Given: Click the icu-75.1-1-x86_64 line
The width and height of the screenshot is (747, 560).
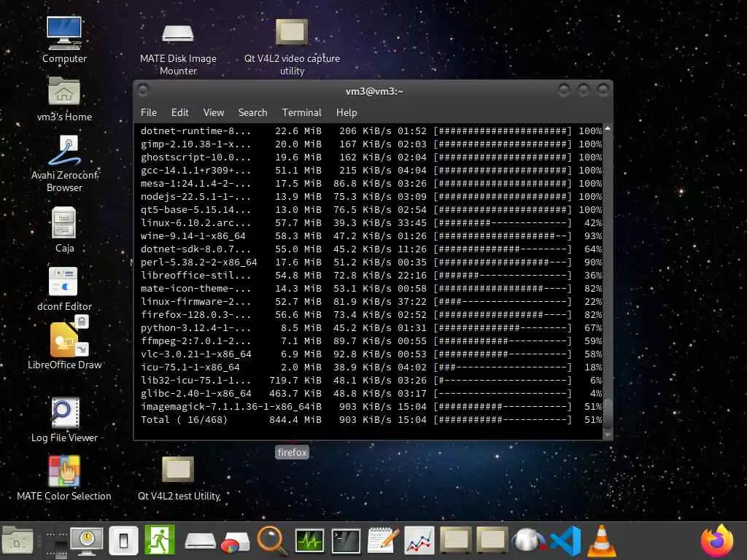Looking at the screenshot, I should (x=371, y=367).
